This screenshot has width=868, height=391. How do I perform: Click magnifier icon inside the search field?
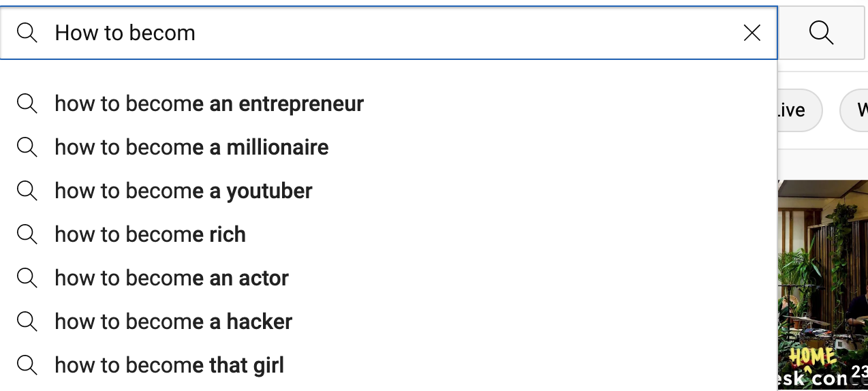27,33
